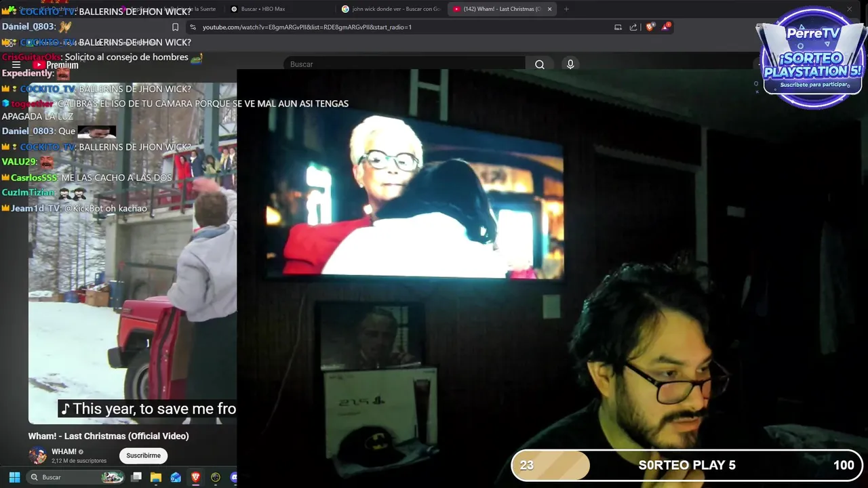Open the Discord taskbar icon
Image resolution: width=868 pixels, height=488 pixels.
[x=234, y=477]
